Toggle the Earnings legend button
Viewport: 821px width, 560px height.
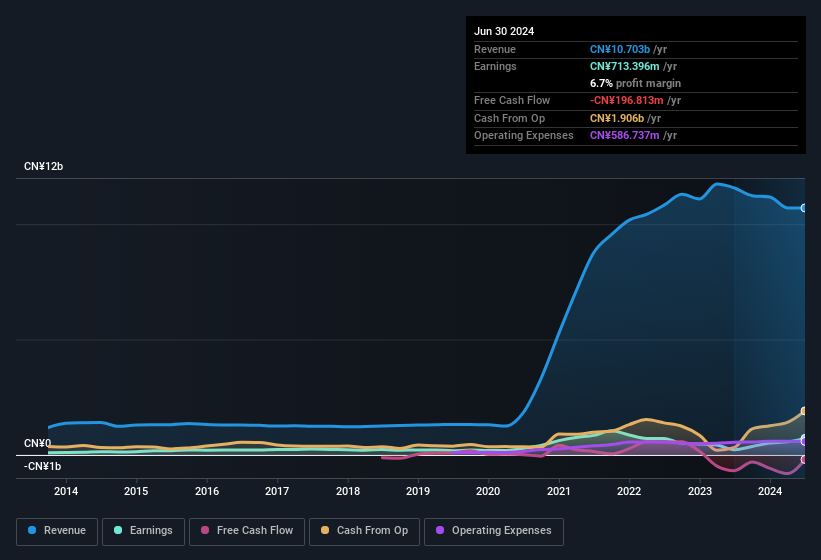tap(143, 531)
